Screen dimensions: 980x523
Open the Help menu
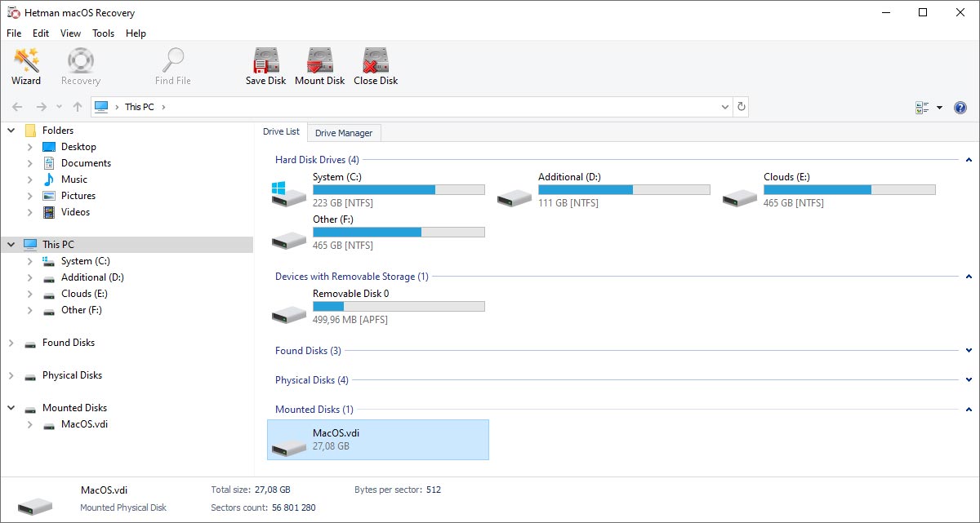click(136, 33)
